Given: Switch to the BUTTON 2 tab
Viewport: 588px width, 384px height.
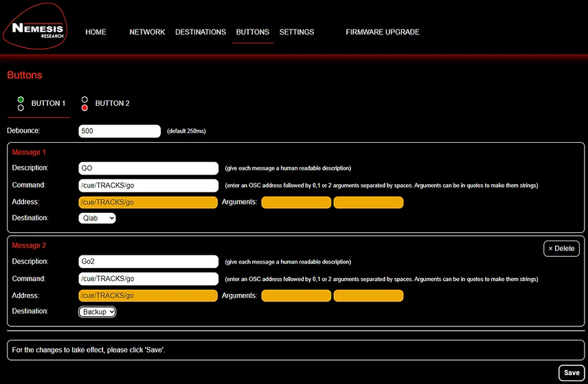Looking at the screenshot, I should tap(112, 104).
